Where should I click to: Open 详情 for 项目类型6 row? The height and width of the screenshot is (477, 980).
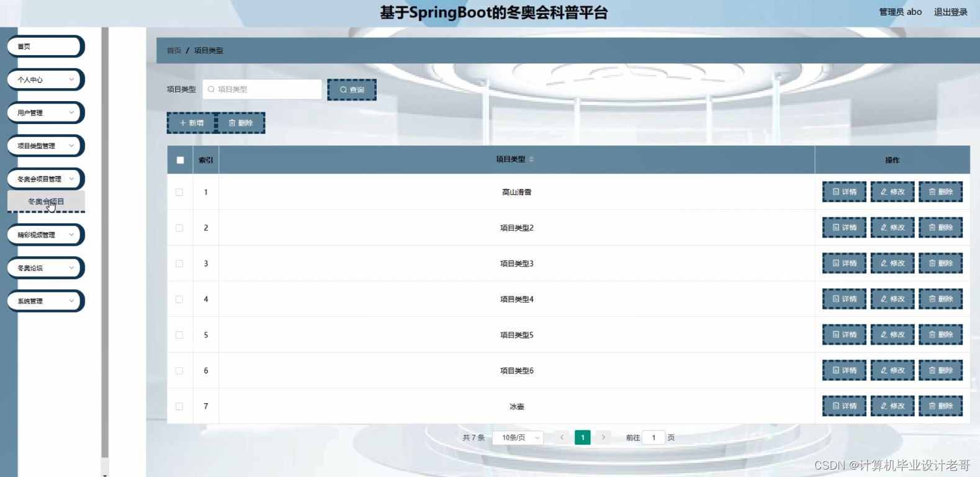pyautogui.click(x=844, y=370)
